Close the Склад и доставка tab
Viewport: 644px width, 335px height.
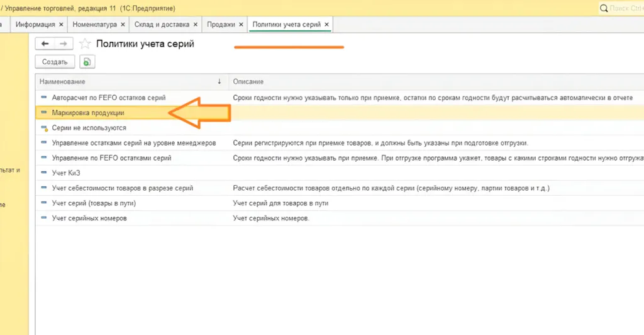tap(194, 25)
